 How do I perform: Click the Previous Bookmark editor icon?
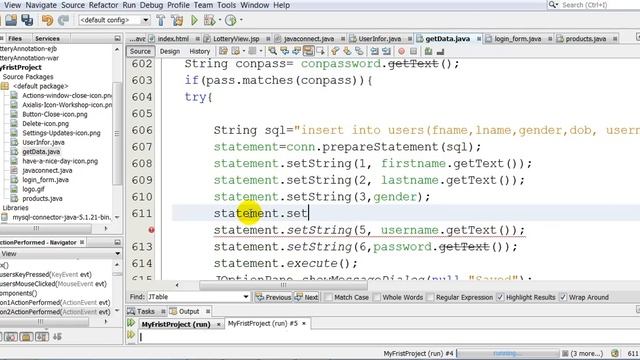335,51
